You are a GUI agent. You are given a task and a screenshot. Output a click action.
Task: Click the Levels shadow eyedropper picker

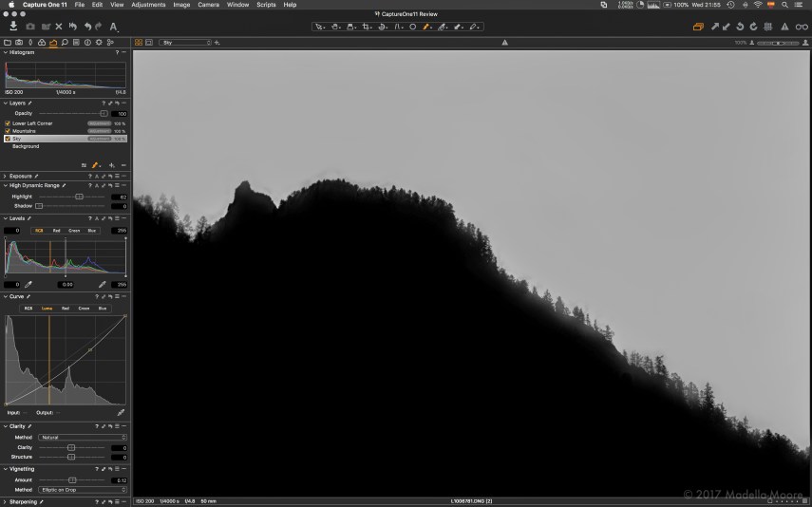pos(28,284)
